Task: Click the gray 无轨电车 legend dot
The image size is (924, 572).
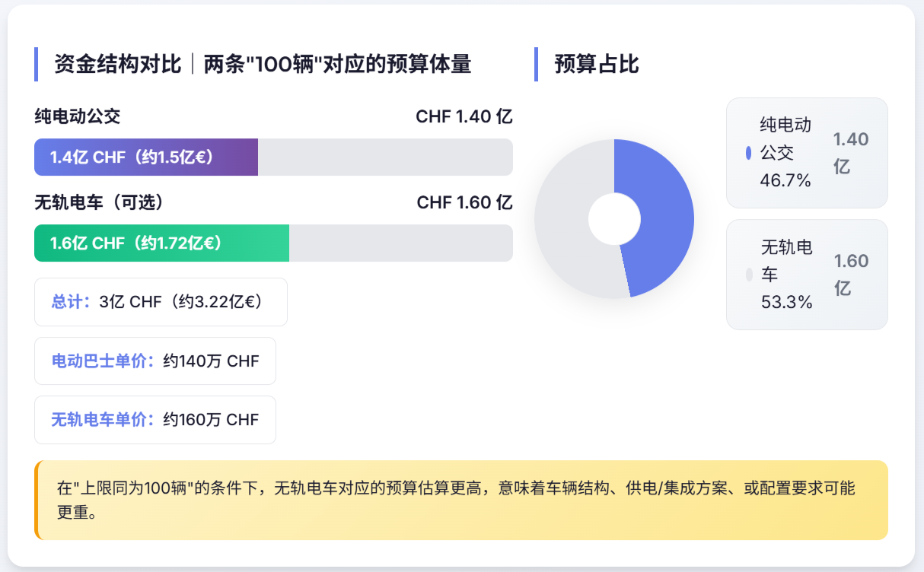Action: click(x=749, y=275)
